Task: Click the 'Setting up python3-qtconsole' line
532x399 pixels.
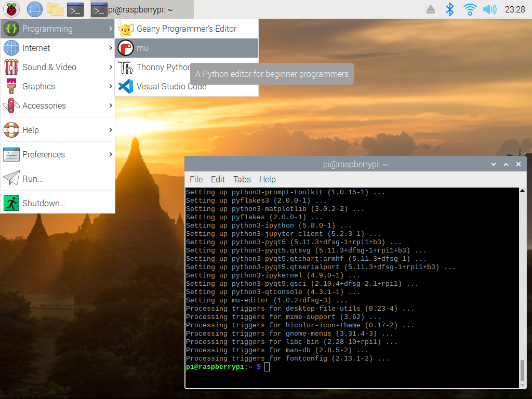Action: (273, 292)
